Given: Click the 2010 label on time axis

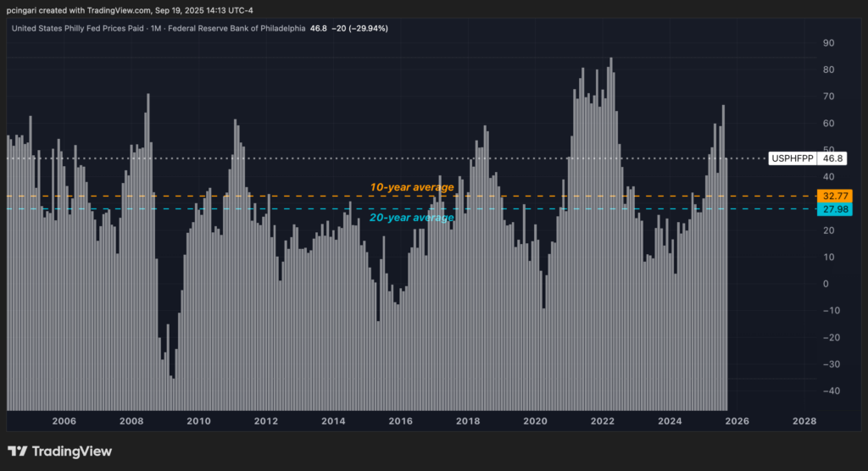Looking at the screenshot, I should 198,421.
